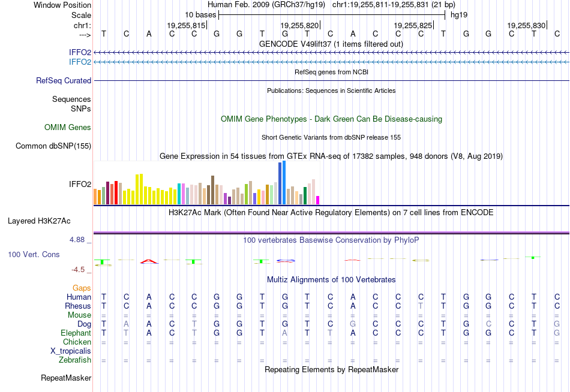The width and height of the screenshot is (570, 392).
Task: Click the Sequences track label
Action: point(71,99)
